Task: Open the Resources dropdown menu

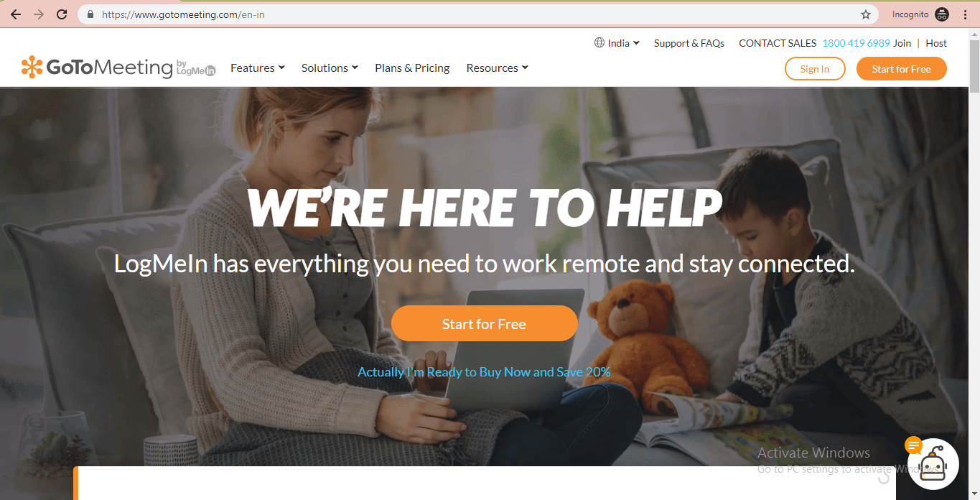Action: click(x=497, y=68)
